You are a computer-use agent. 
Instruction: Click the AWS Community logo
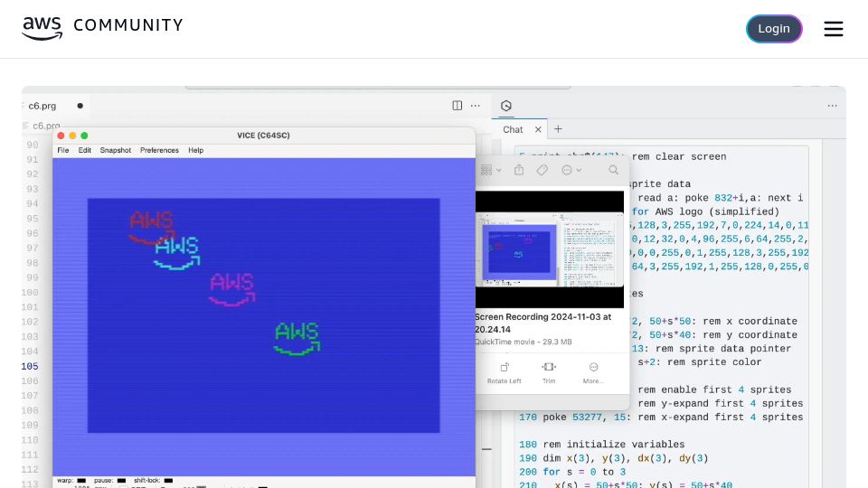[x=102, y=28]
